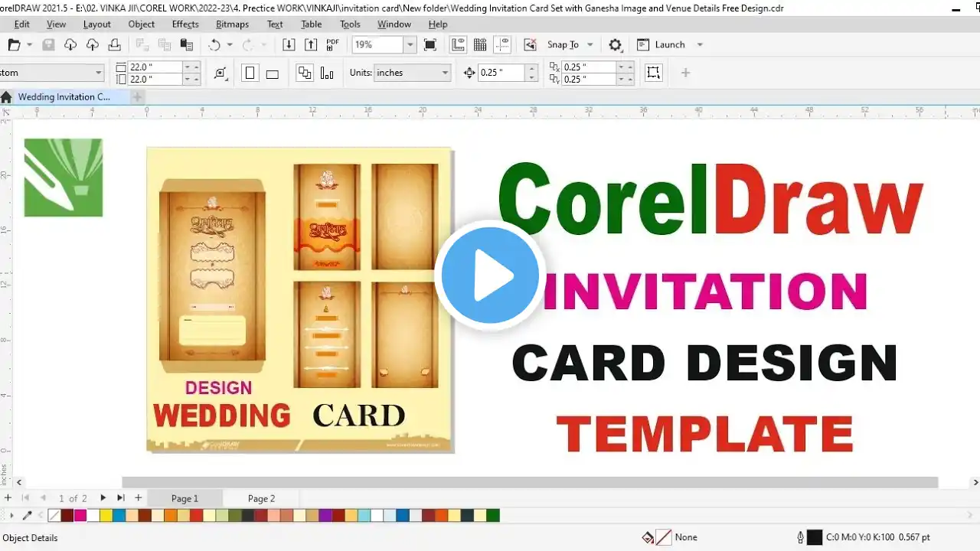This screenshot has height=551, width=980.
Task: Toggle the Treat as filled button
Action: (x=653, y=73)
